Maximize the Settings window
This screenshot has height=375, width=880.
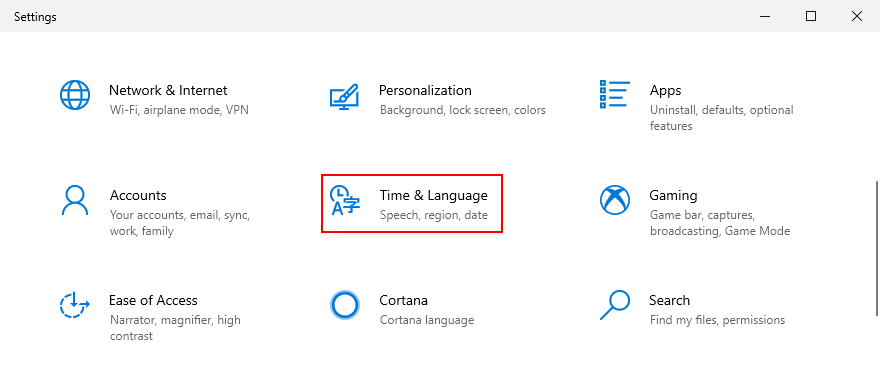pyautogui.click(x=810, y=16)
